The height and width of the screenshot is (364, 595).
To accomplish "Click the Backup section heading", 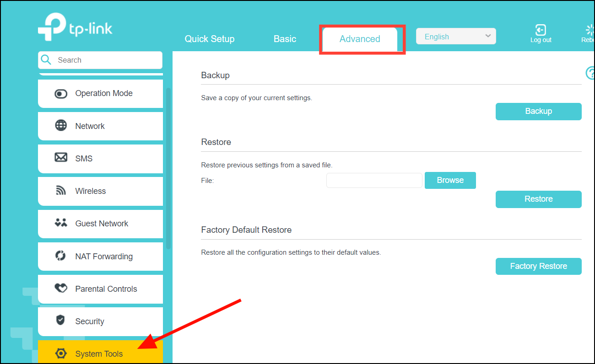I will [215, 75].
